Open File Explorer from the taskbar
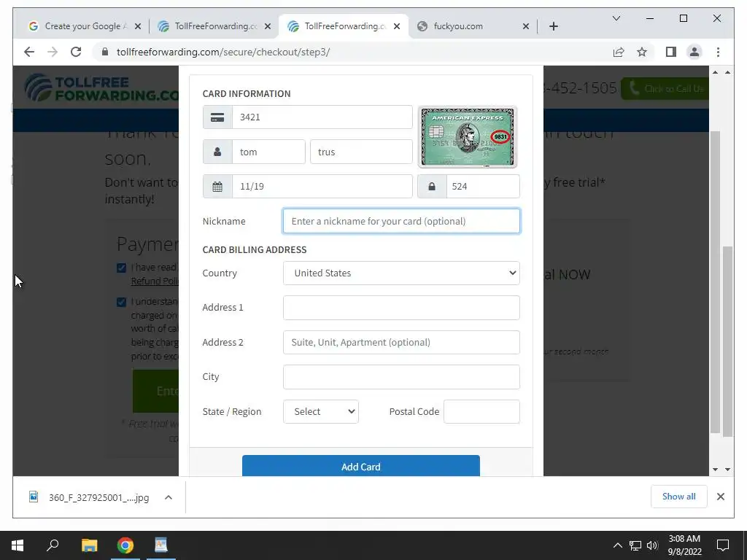The image size is (747, 560). pyautogui.click(x=89, y=545)
